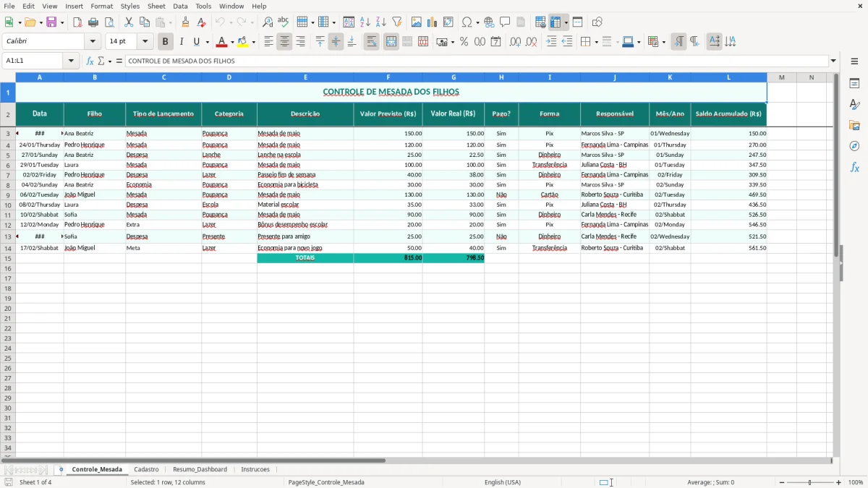Click the English (USA) language status field
Screen dimensions: 868x488
(x=503, y=482)
